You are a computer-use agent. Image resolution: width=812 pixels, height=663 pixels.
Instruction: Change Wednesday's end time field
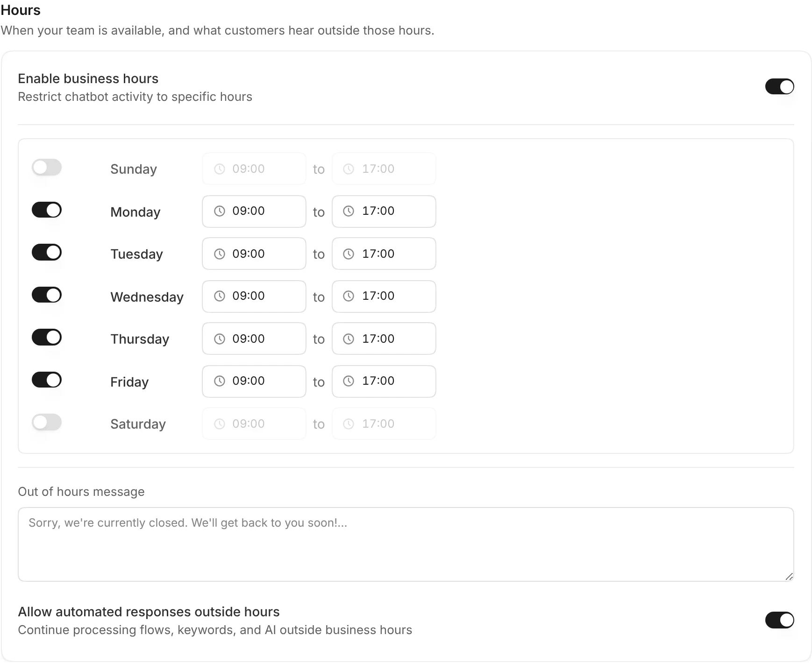coord(384,296)
